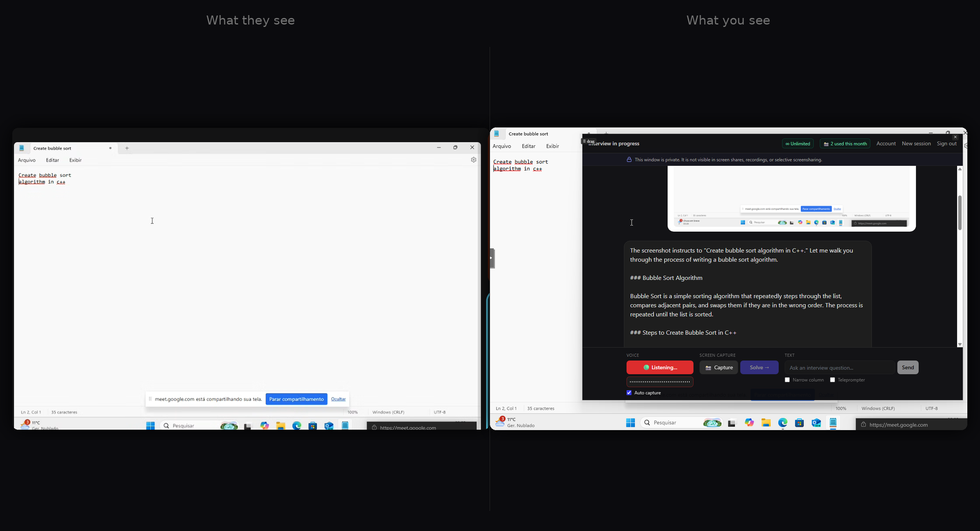Viewport: 980px width, 531px height.
Task: Click the Notepad app icon in the left title bar
Action: [x=22, y=148]
